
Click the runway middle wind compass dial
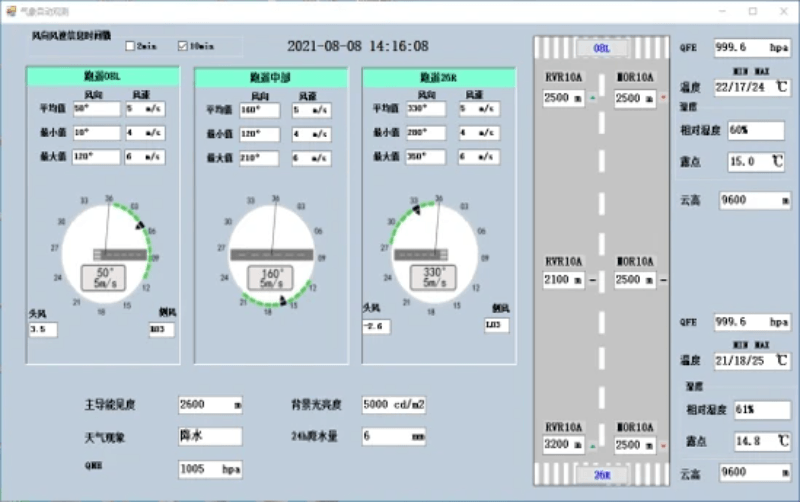[x=271, y=254]
